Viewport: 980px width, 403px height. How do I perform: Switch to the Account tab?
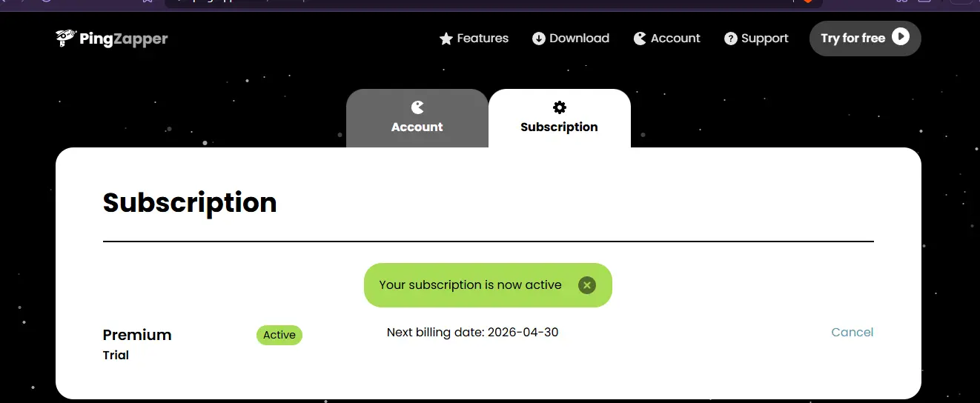pos(417,119)
